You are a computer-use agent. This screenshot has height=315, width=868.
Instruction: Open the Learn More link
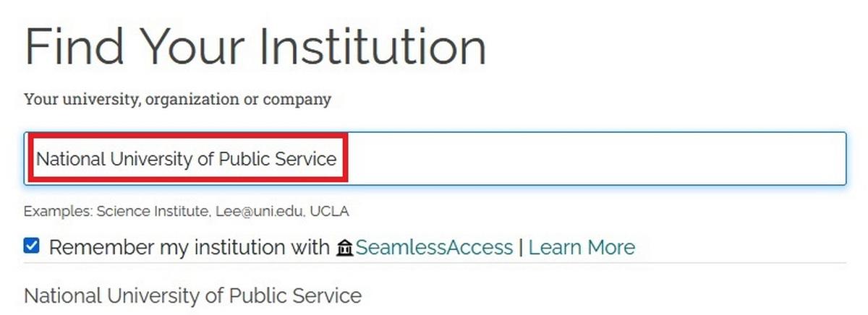(x=582, y=247)
